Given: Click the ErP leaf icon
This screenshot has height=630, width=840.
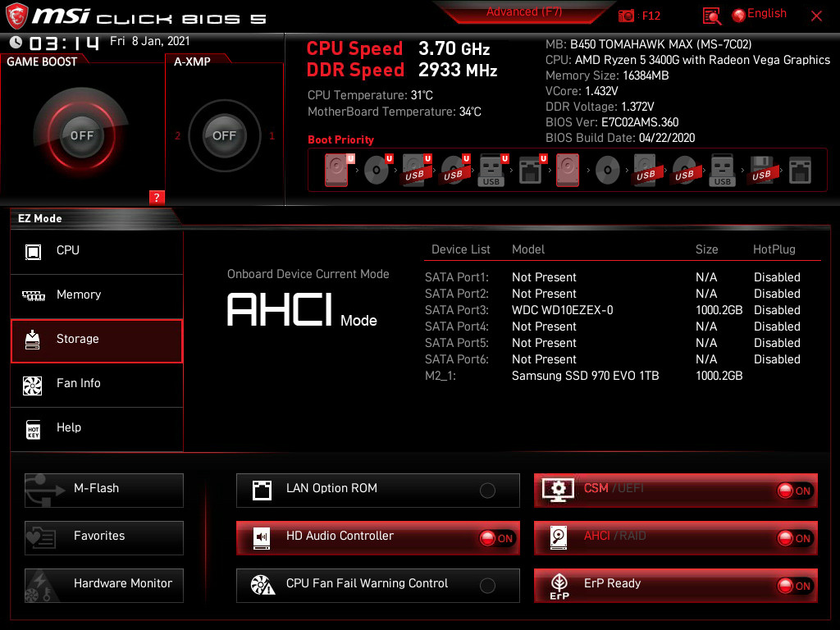Looking at the screenshot, I should 559,586.
